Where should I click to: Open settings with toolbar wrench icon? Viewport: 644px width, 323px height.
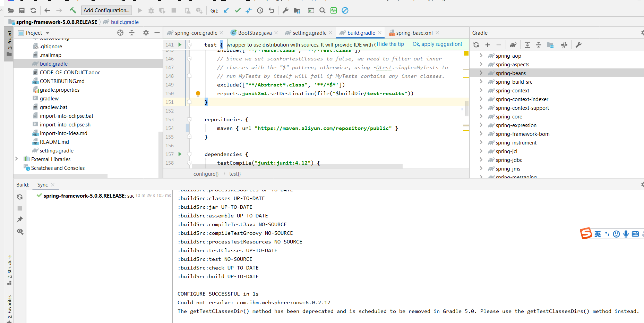pos(285,10)
